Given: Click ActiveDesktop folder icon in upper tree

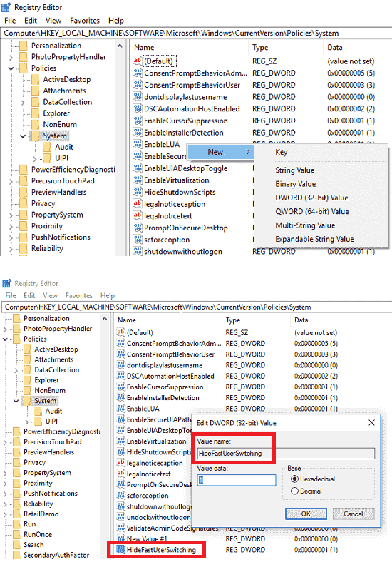Looking at the screenshot, I should tap(35, 80).
